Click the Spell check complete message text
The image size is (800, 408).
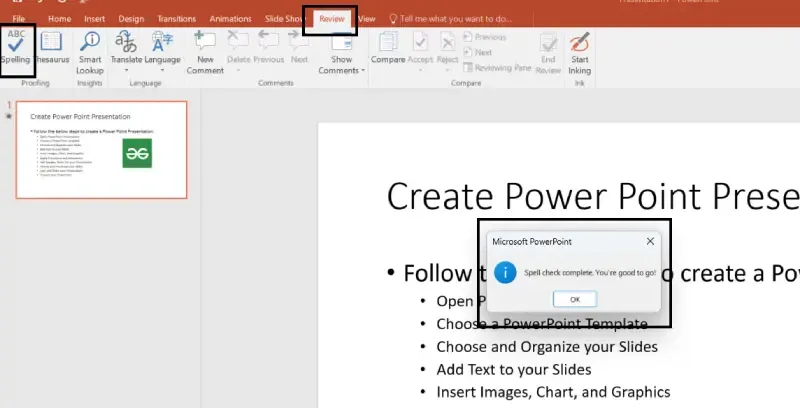[x=590, y=273]
